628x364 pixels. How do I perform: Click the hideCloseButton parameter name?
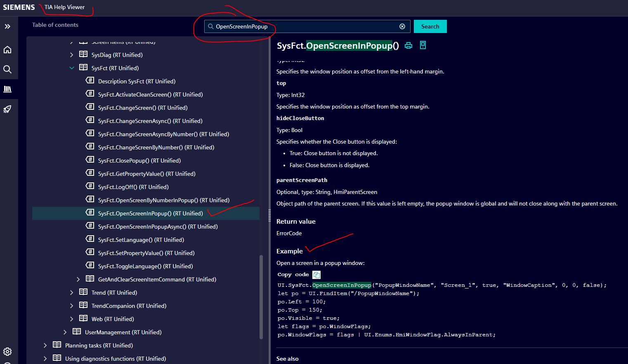[300, 118]
